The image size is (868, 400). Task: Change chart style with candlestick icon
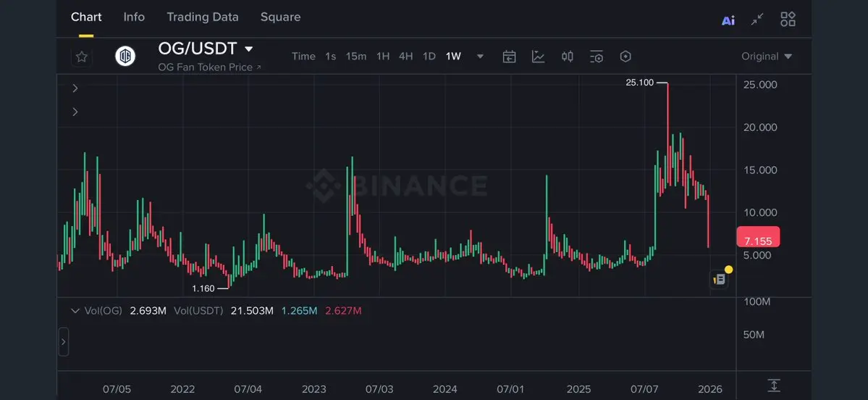567,57
